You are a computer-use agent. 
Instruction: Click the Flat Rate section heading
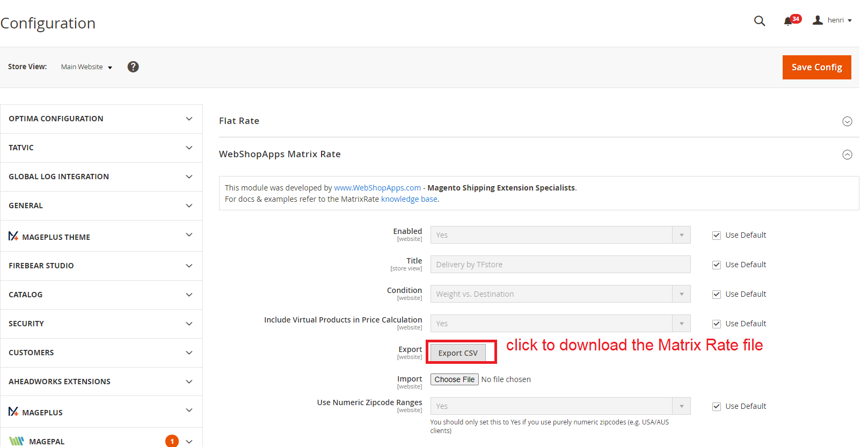239,121
